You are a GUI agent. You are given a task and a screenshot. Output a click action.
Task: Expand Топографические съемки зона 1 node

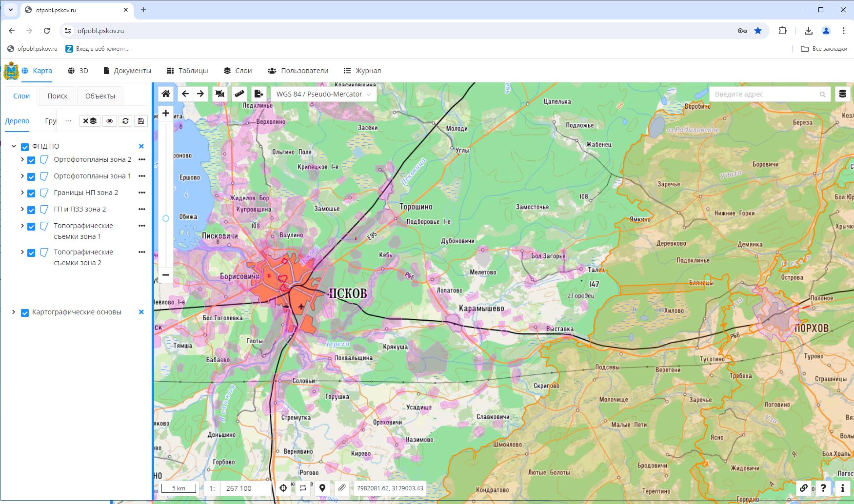click(22, 226)
